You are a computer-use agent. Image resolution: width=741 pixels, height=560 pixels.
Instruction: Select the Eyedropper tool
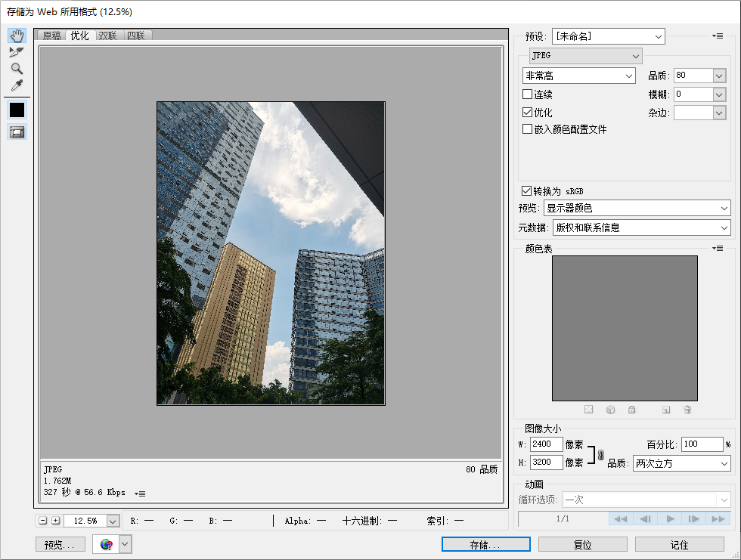pyautogui.click(x=17, y=85)
